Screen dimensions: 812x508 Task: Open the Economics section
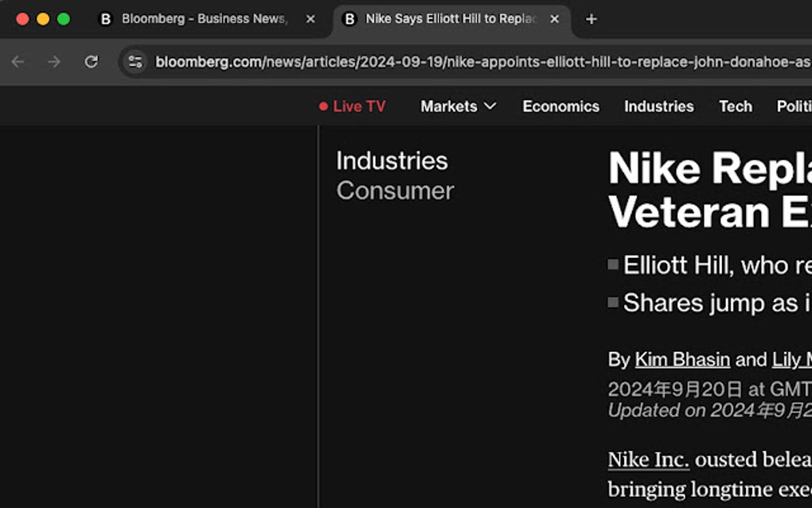pos(560,106)
